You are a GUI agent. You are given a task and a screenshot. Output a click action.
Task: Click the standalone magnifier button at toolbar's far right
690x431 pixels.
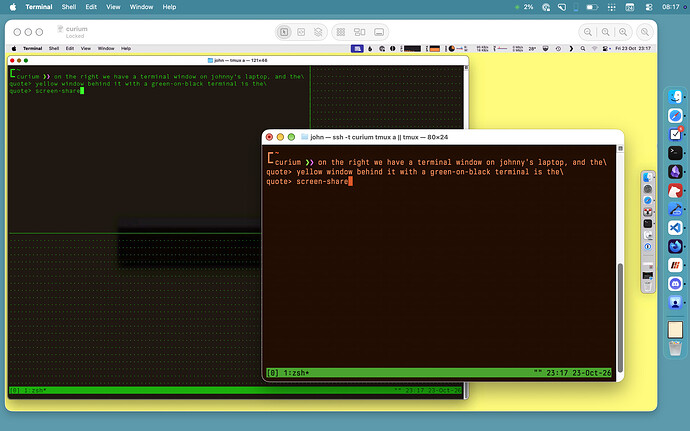pyautogui.click(x=645, y=32)
